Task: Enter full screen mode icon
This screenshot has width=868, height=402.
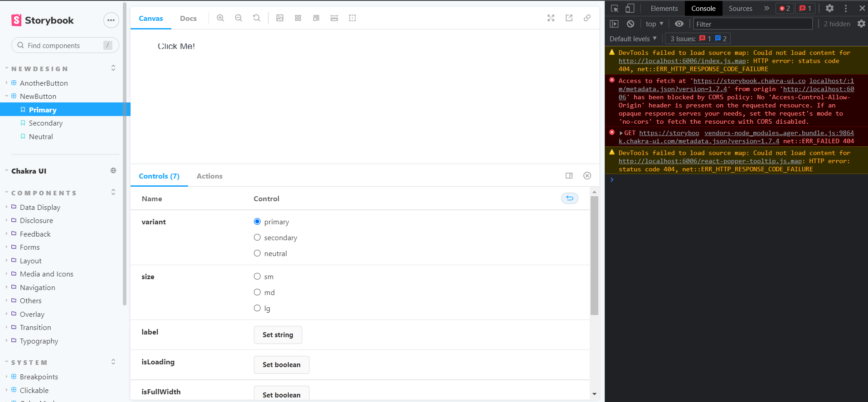Action: (551, 18)
